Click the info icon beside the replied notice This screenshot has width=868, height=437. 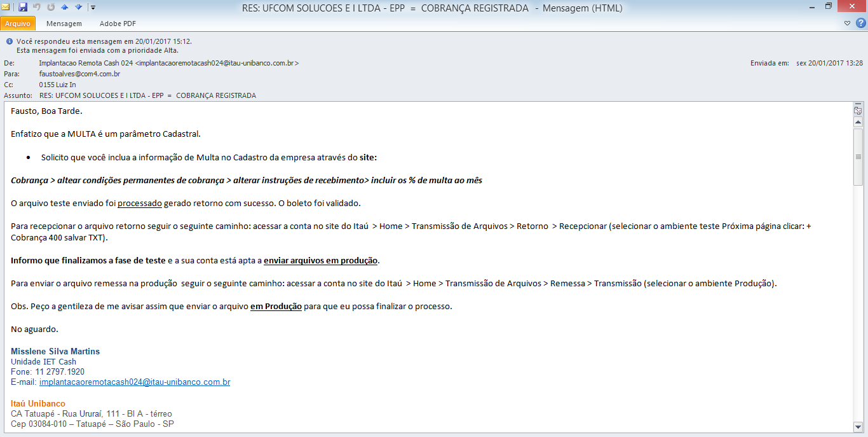point(9,41)
